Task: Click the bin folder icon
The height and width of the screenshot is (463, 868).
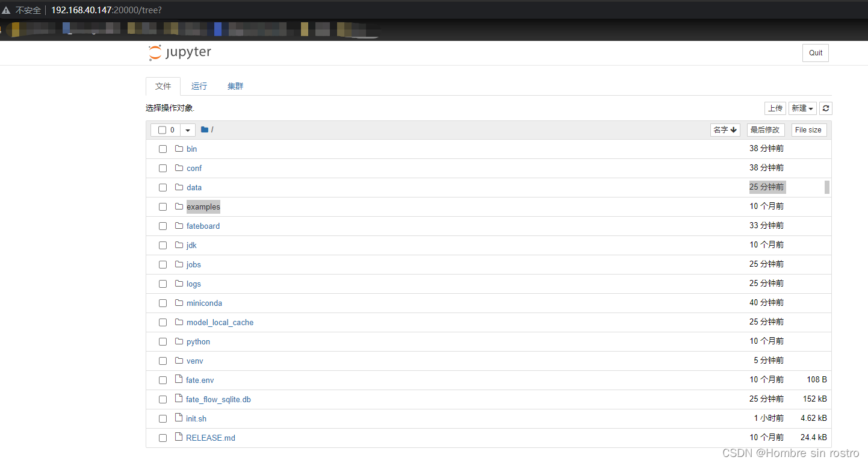Action: 179,148
